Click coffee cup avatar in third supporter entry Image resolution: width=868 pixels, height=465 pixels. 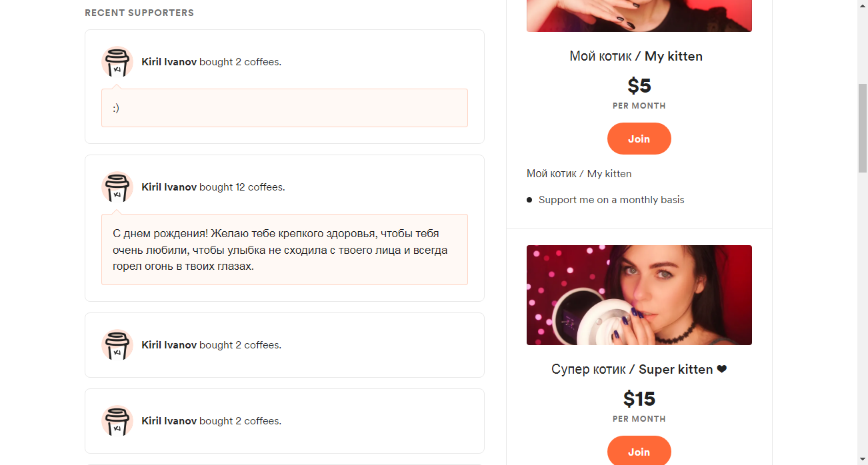click(117, 345)
